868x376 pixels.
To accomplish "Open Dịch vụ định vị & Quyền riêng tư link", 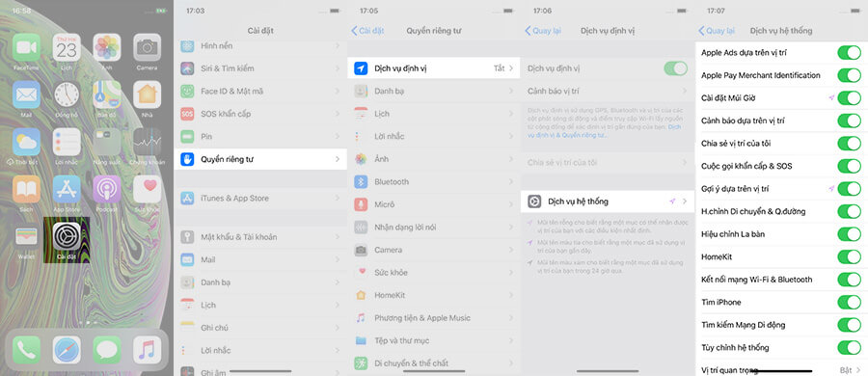I will coord(605,131).
